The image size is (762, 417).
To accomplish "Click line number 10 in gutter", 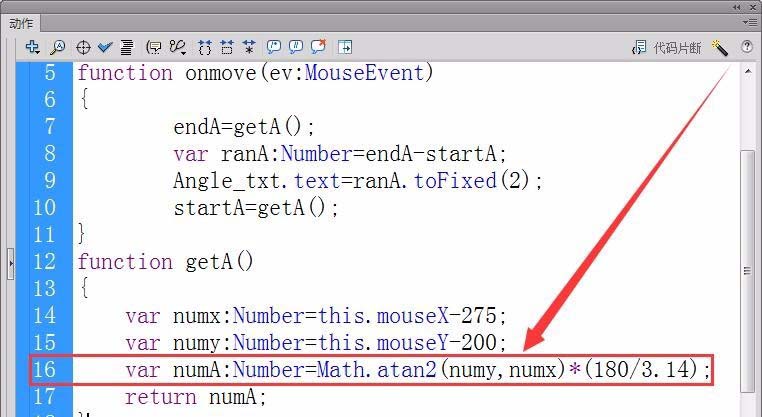I will [x=44, y=208].
